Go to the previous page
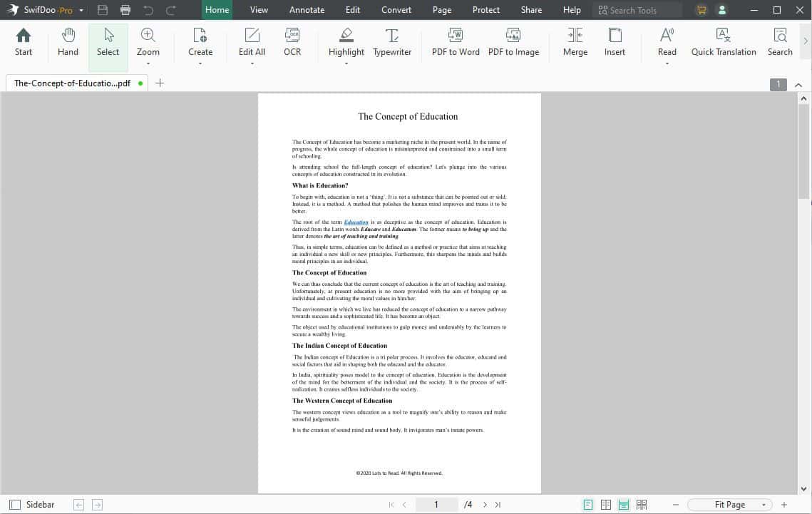 pos(405,505)
